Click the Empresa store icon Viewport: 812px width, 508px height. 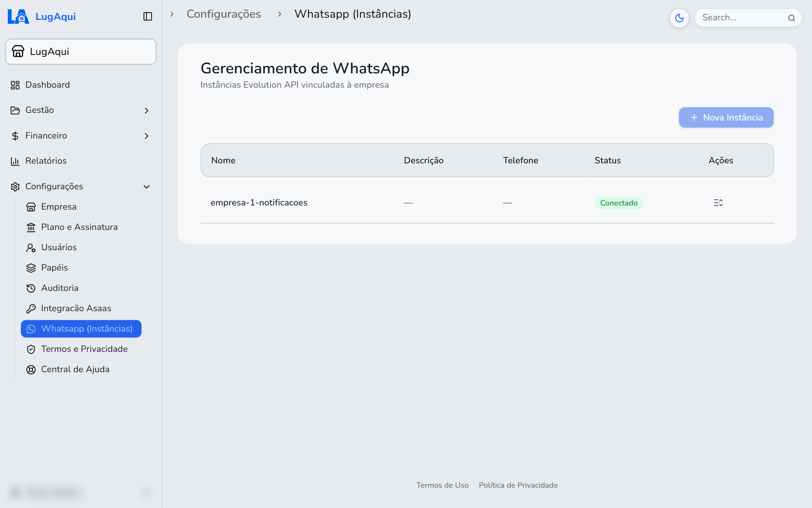(x=31, y=207)
